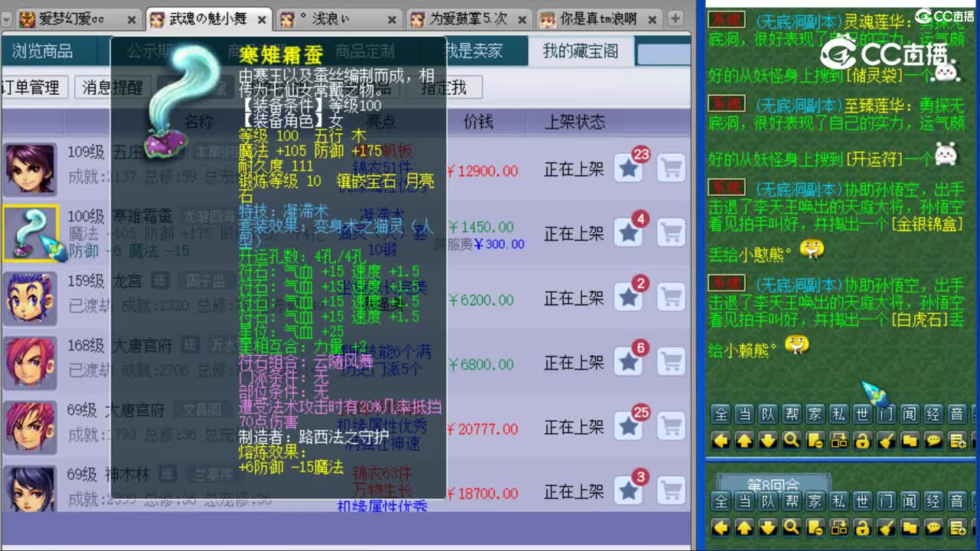
Task: Toggle the 私 channel in upper chat panel
Action: click(x=838, y=415)
